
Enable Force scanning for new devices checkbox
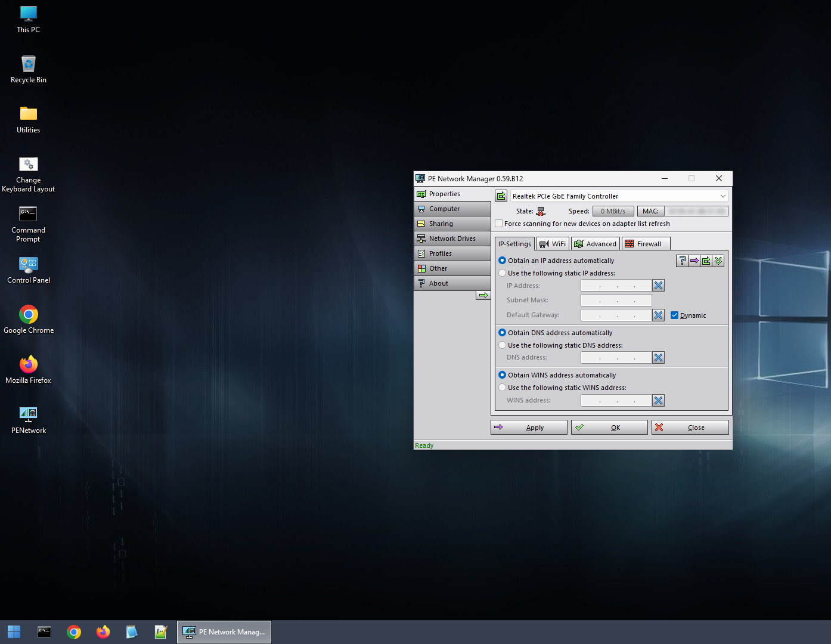(x=499, y=224)
